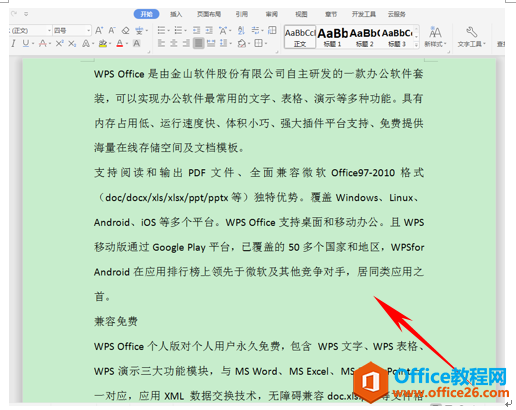The width and height of the screenshot is (516, 410).
Task: Open line spacing dropdown arrow
Action: click(231, 44)
